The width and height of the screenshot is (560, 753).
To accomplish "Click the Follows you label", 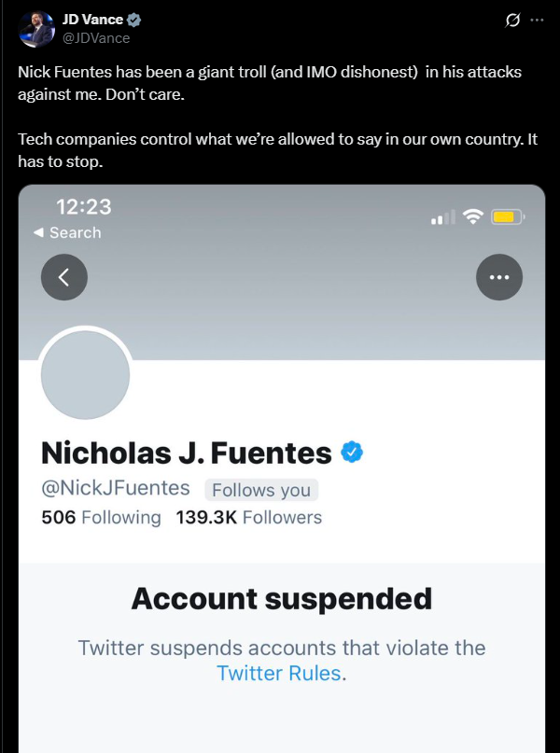I will point(261,490).
